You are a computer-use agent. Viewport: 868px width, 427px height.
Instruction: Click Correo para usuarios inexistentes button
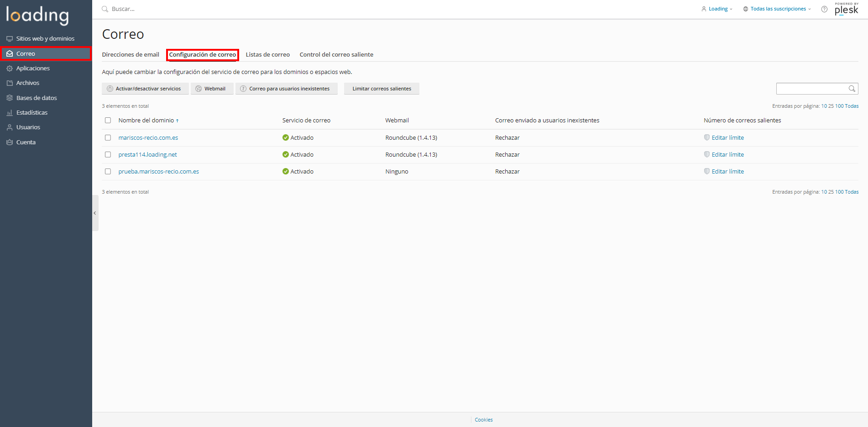tap(287, 89)
